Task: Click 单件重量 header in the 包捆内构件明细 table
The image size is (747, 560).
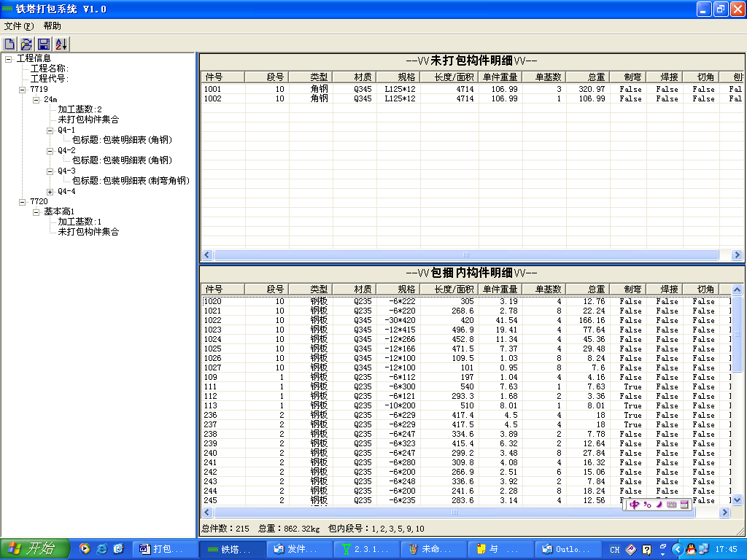Action: point(500,289)
